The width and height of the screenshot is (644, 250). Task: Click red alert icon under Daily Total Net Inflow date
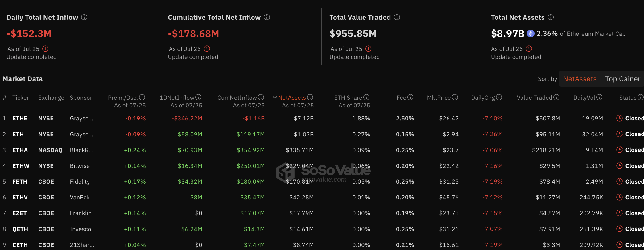click(x=45, y=48)
